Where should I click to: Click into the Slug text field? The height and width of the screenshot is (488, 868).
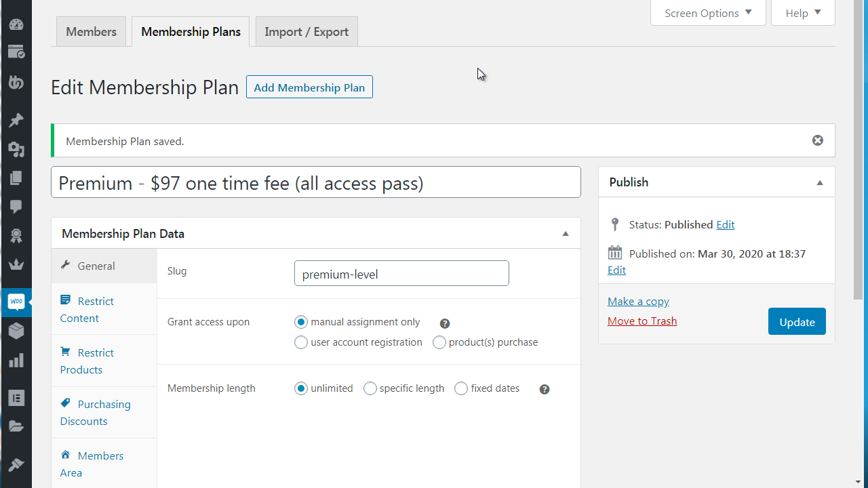(401, 274)
